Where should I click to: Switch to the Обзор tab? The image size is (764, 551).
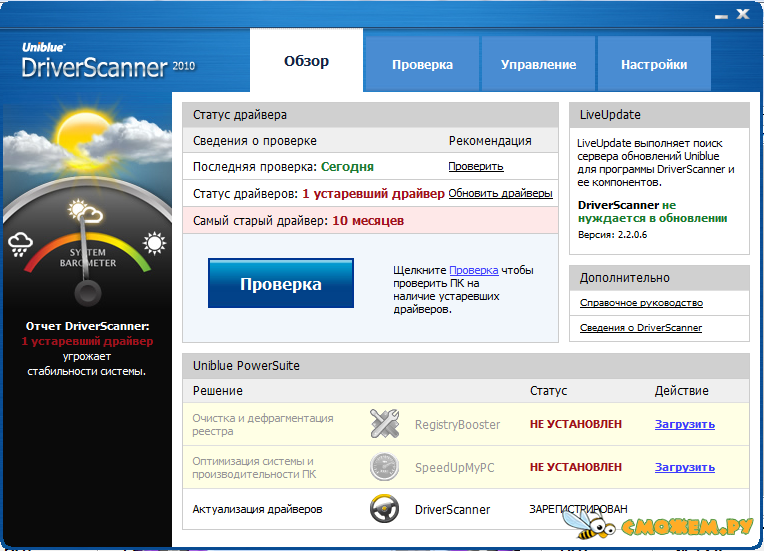coord(306,60)
